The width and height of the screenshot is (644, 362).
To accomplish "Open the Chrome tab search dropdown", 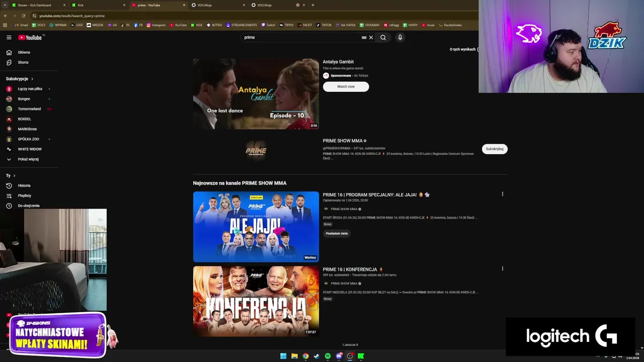I will (x=5, y=5).
